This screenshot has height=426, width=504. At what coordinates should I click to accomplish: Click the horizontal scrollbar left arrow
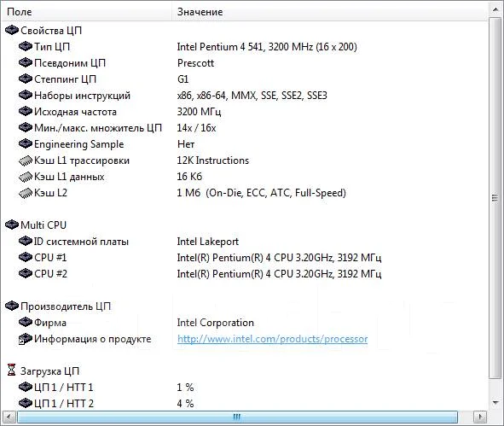tap(9, 417)
